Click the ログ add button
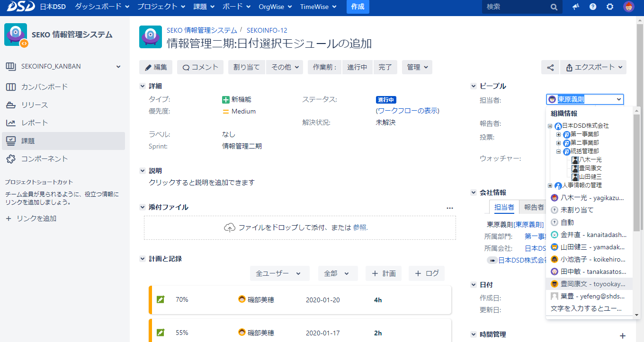This screenshot has height=342, width=644. tap(427, 273)
